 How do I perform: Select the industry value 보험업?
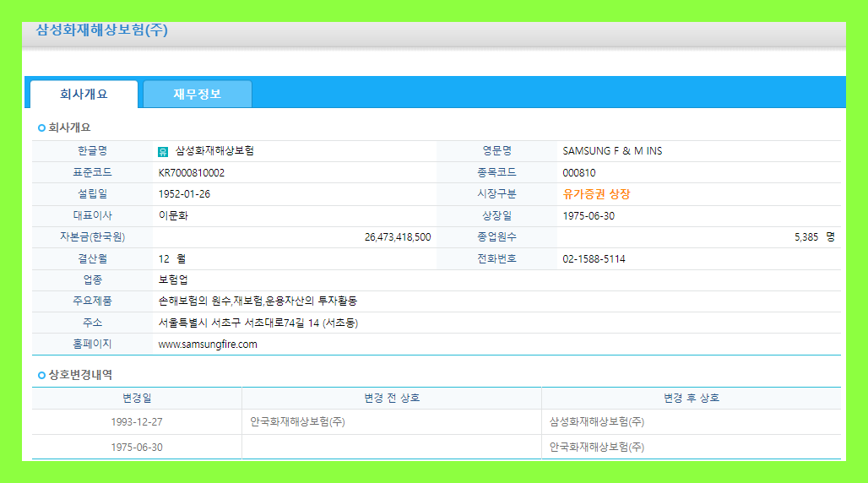pyautogui.click(x=173, y=279)
